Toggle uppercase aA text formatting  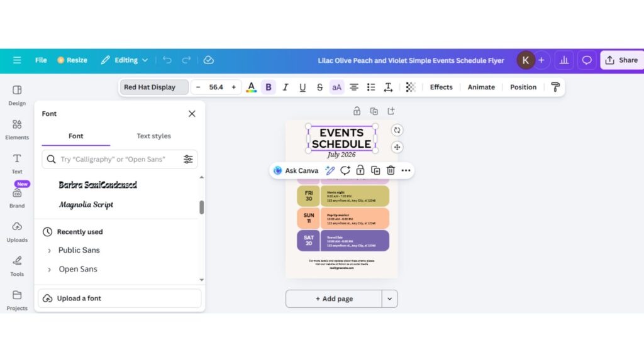(336, 87)
